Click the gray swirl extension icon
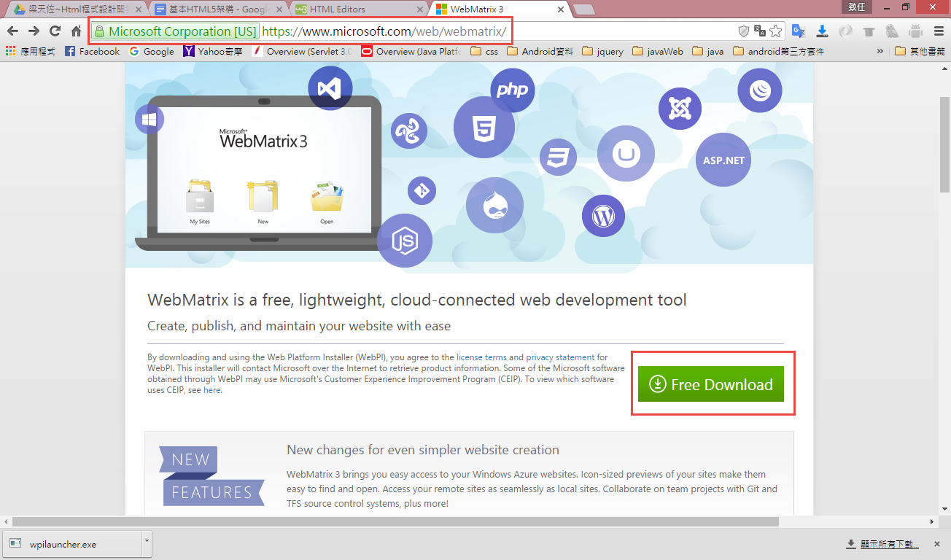This screenshot has width=951, height=560. pos(845,31)
